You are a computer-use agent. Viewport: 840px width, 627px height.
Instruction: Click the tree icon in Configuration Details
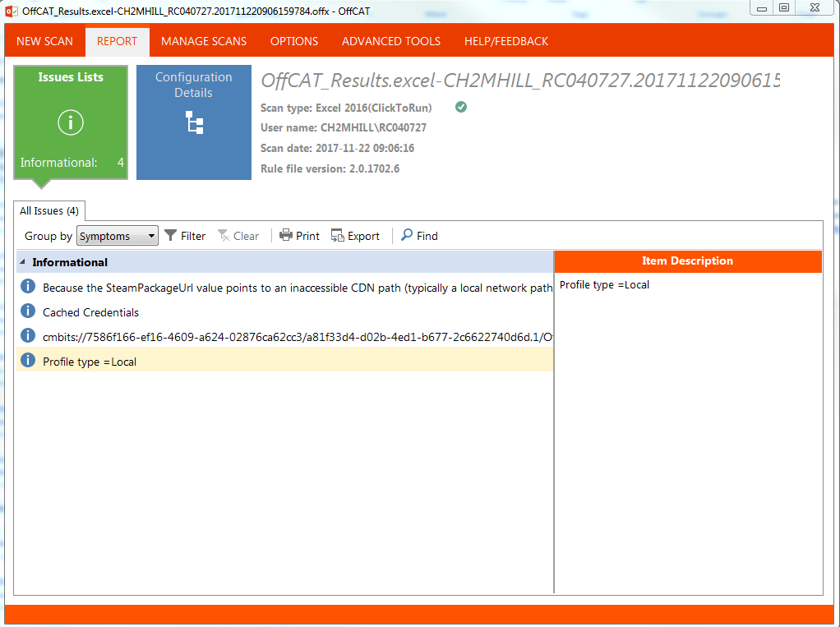(194, 122)
